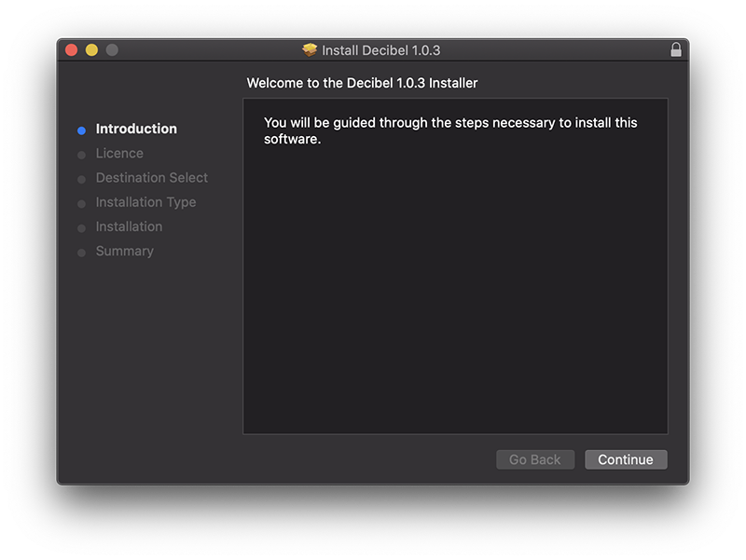Click the blue bullet next to Introduction
Image resolution: width=746 pixels, height=560 pixels.
(82, 130)
